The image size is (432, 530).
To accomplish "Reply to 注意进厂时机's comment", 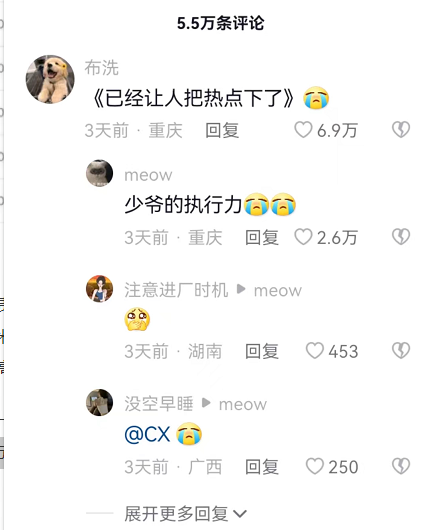I will coord(262,351).
